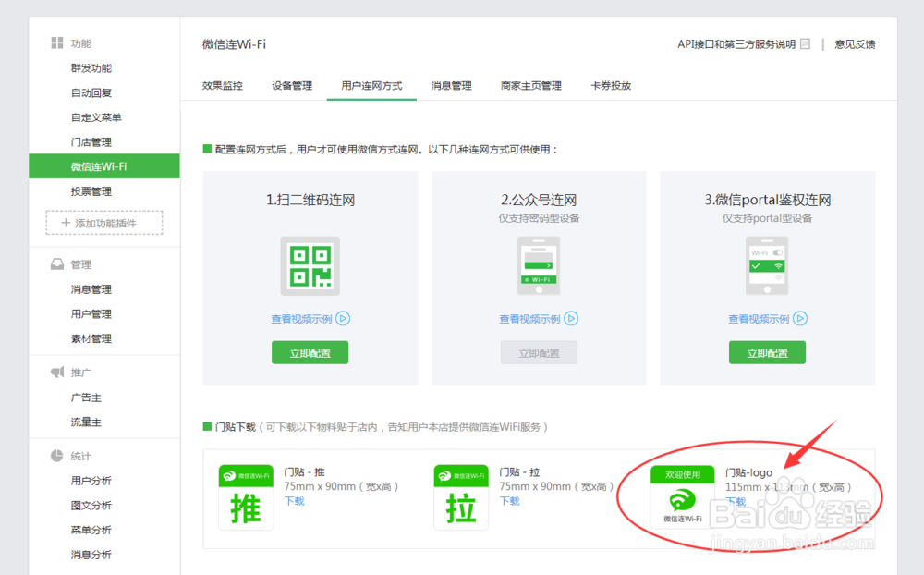
Task: Open API接口和第三方服务说明 link
Action: (736, 44)
